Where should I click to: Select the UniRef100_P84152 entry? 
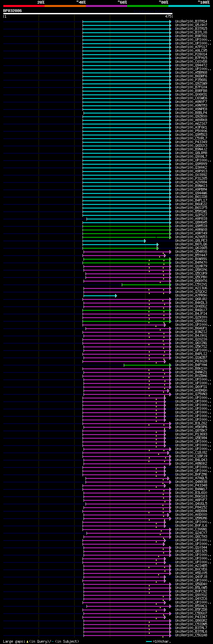[191, 507]
